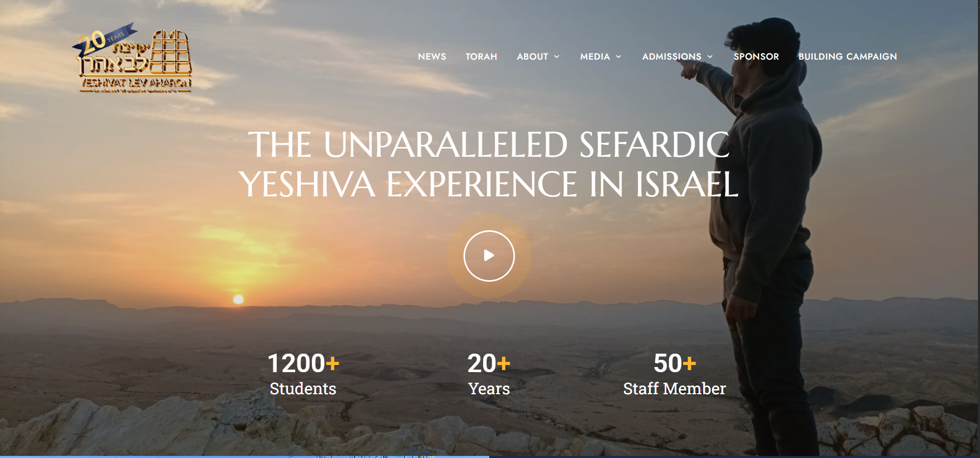Go to the TORAH page

point(481,57)
